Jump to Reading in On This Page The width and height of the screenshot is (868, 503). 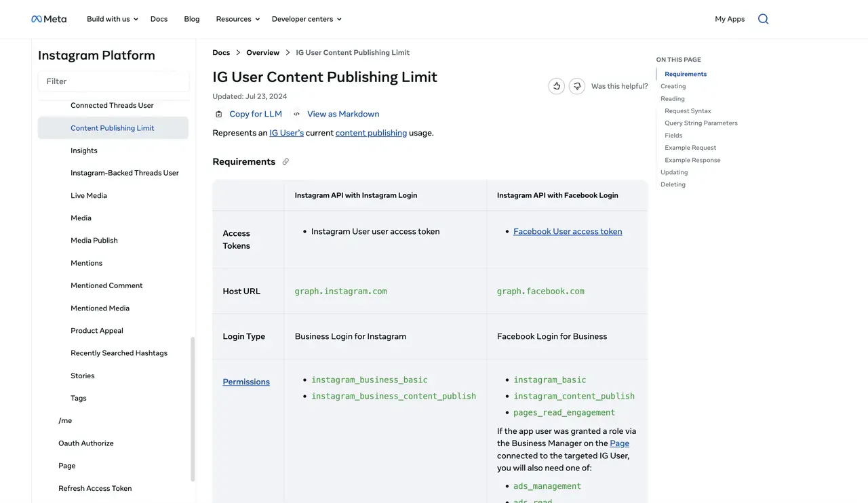coord(673,98)
